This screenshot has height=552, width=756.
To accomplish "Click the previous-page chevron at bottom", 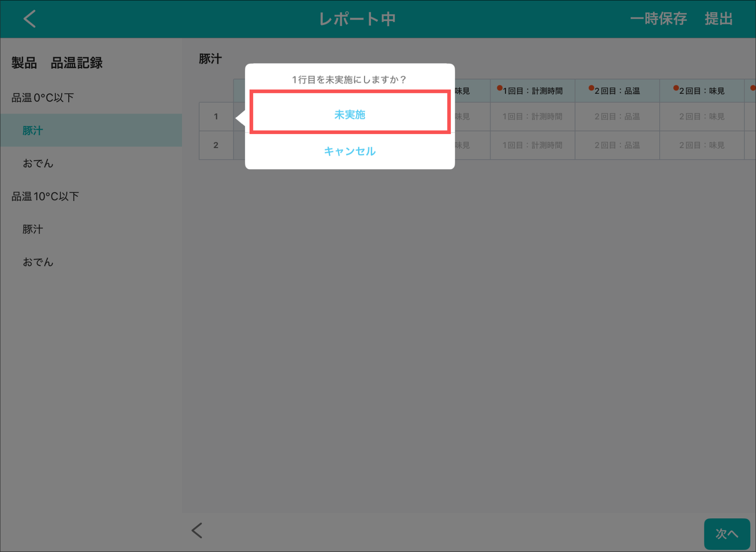I will tap(197, 531).
